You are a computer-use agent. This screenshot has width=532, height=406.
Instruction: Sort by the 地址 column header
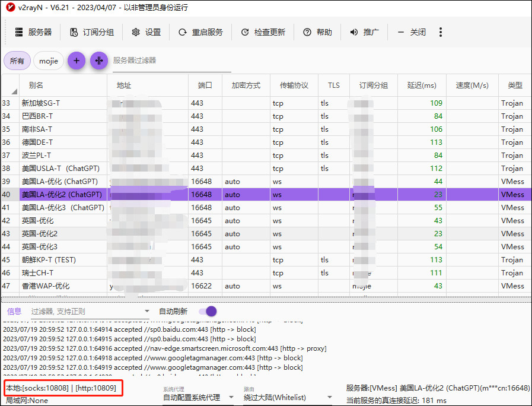[x=148, y=85]
